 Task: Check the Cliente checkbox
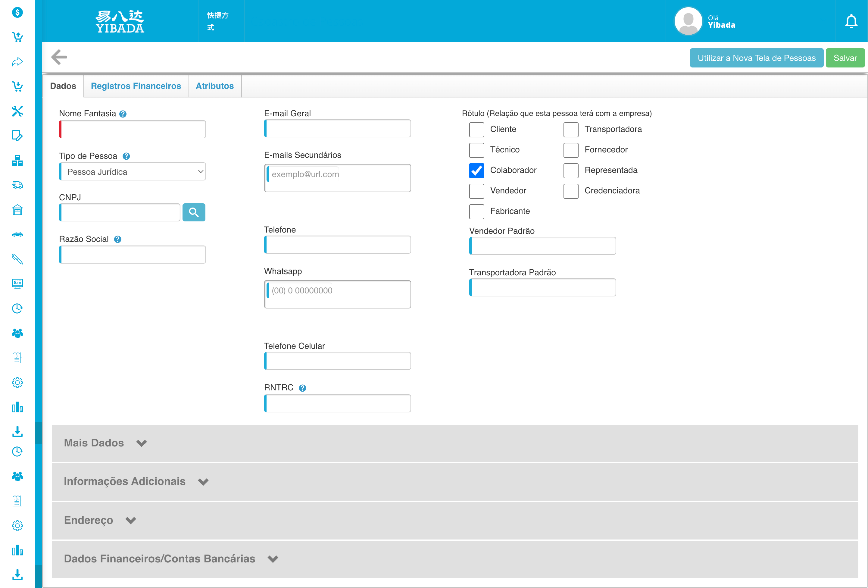click(476, 130)
